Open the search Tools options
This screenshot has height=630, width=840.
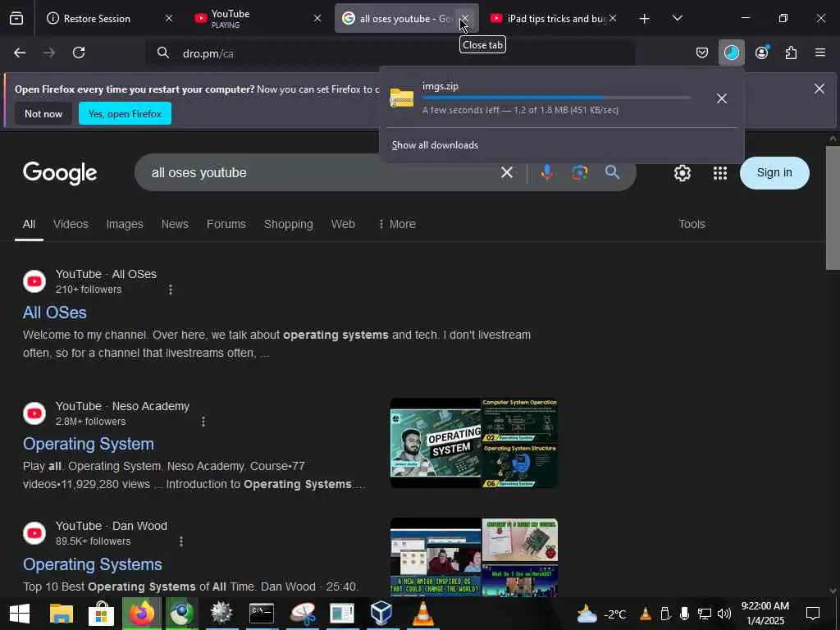pos(692,224)
